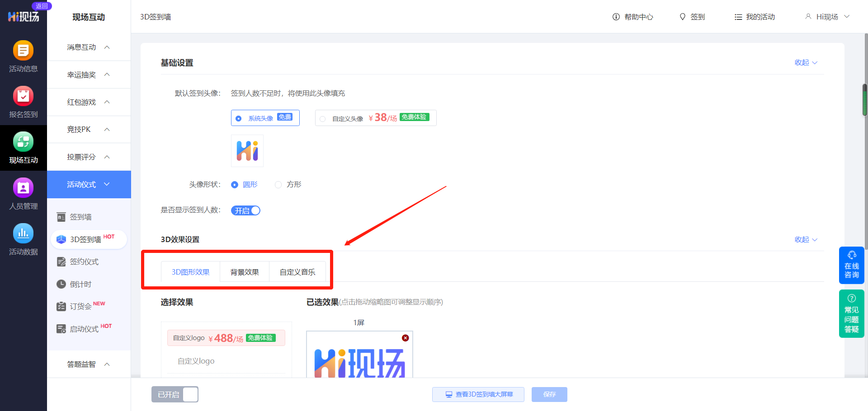Select the 报名签到 sidebar icon
Viewport: 868px width, 411px height.
[23, 100]
